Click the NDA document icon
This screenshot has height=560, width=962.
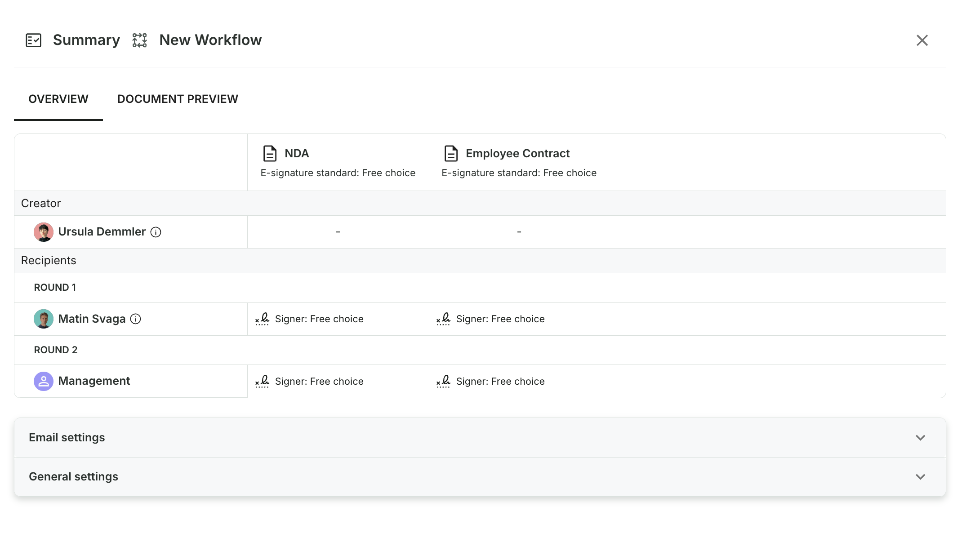point(270,153)
